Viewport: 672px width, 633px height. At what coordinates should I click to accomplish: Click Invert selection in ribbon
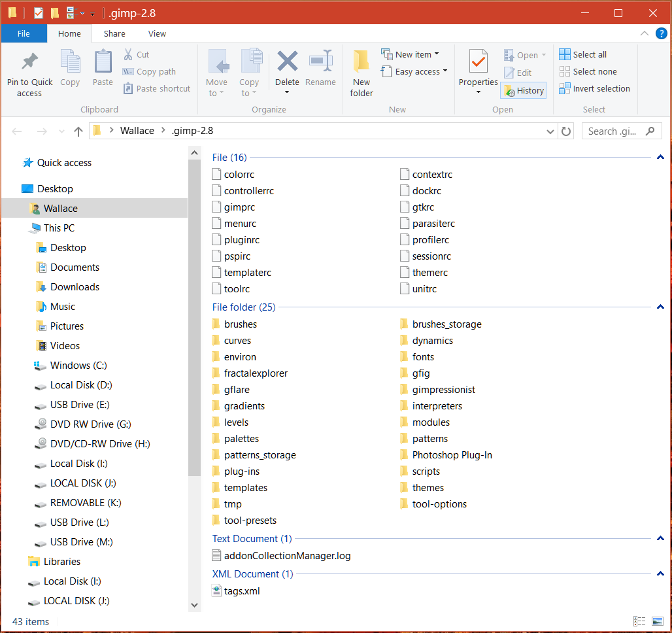point(594,88)
